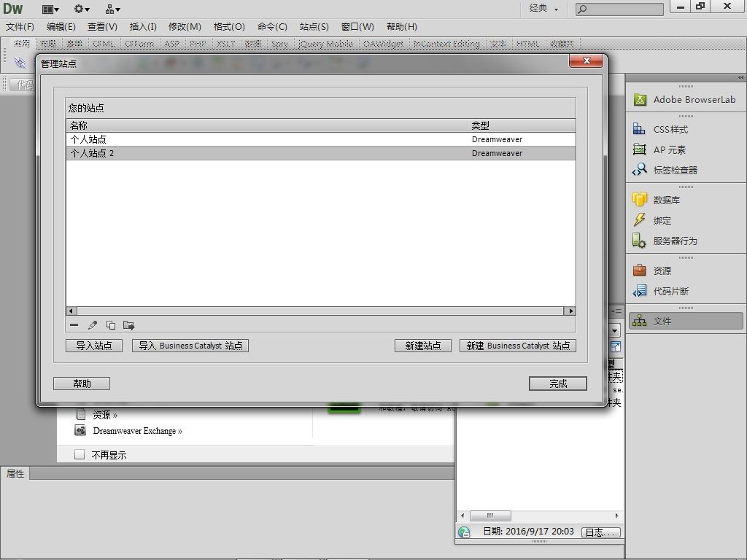Open layout dropdown in Dreamweaver title bar
Viewport: 747px width, 560px height.
[x=50, y=9]
